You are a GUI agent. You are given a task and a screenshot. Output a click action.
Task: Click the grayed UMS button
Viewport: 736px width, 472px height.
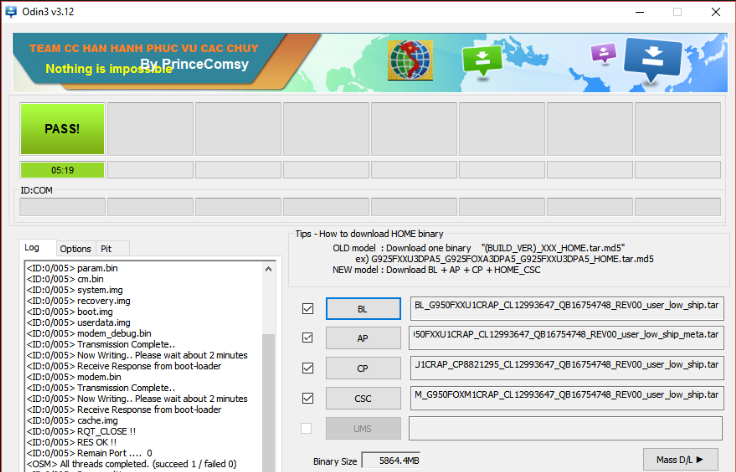click(x=363, y=428)
